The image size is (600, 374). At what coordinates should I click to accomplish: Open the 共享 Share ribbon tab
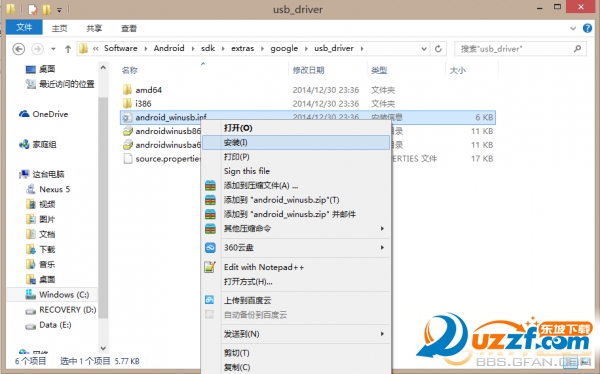pyautogui.click(x=94, y=28)
